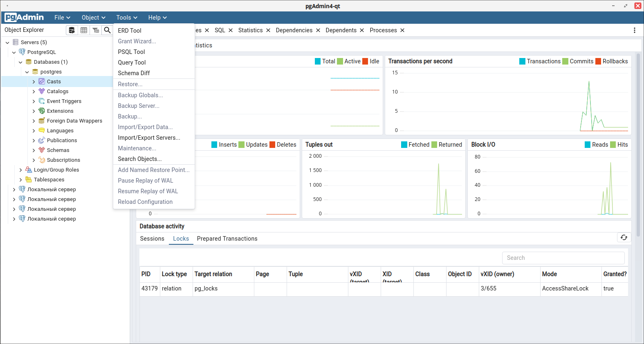Close the SQL tab
The height and width of the screenshot is (344, 644).
coord(231,30)
